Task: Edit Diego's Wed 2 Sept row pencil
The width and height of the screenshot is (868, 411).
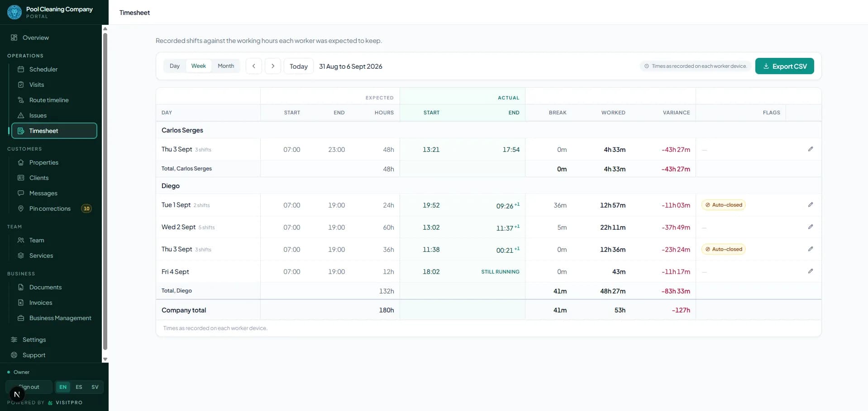Action: tap(811, 227)
